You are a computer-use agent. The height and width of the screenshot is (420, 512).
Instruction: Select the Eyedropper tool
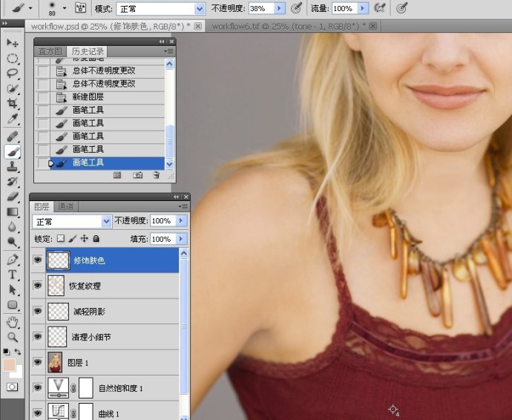click(x=13, y=119)
